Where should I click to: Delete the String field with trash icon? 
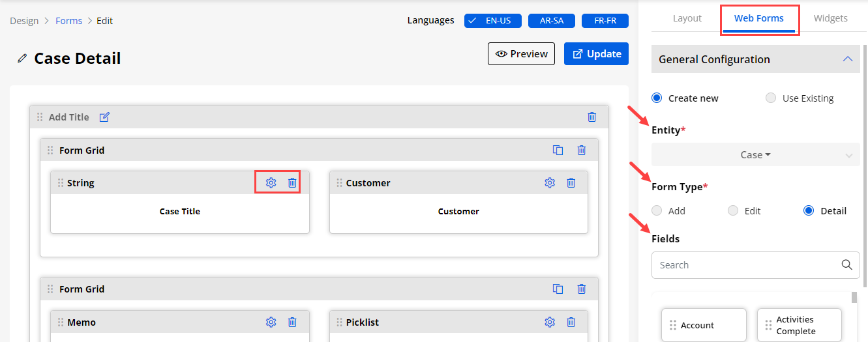coord(292,183)
